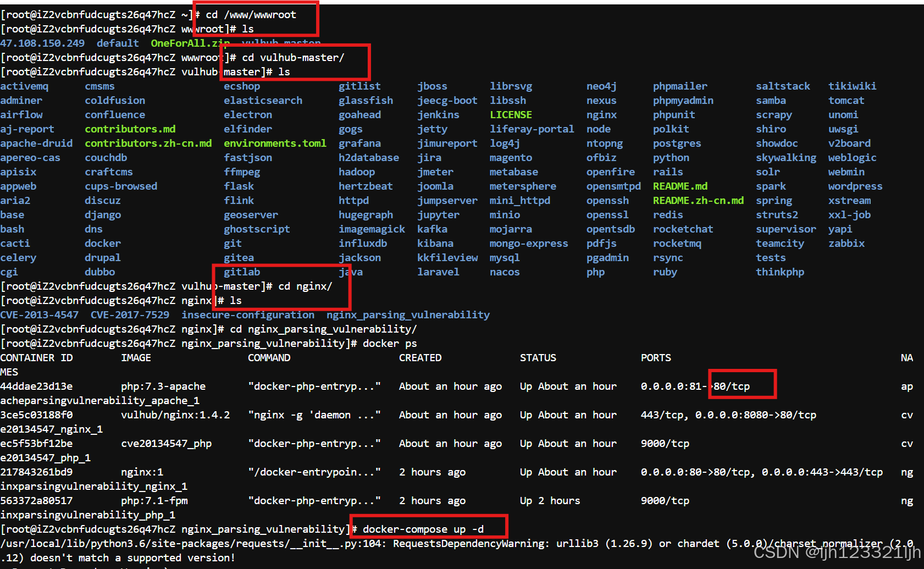Click container ID 'ec5f53bf12be'

(36, 444)
